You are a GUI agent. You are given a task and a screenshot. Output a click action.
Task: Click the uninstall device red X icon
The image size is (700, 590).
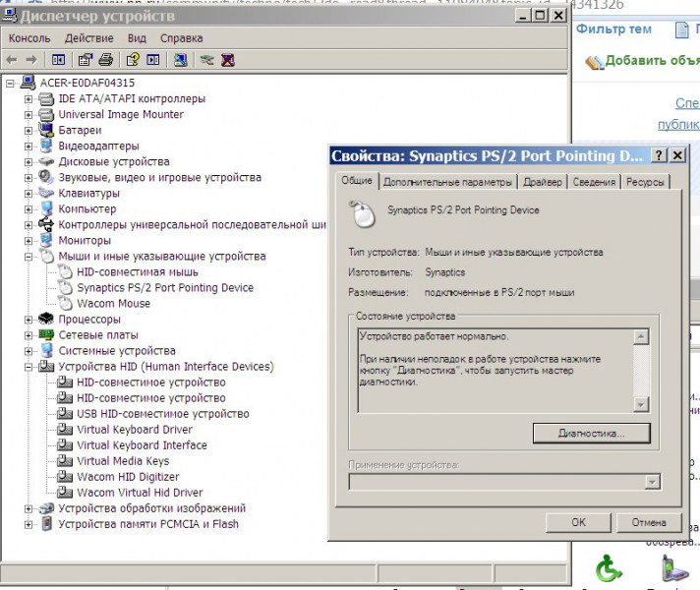point(228,60)
